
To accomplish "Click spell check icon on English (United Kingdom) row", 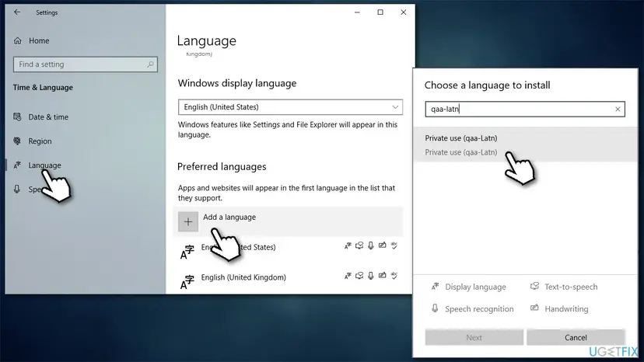I will (x=394, y=276).
